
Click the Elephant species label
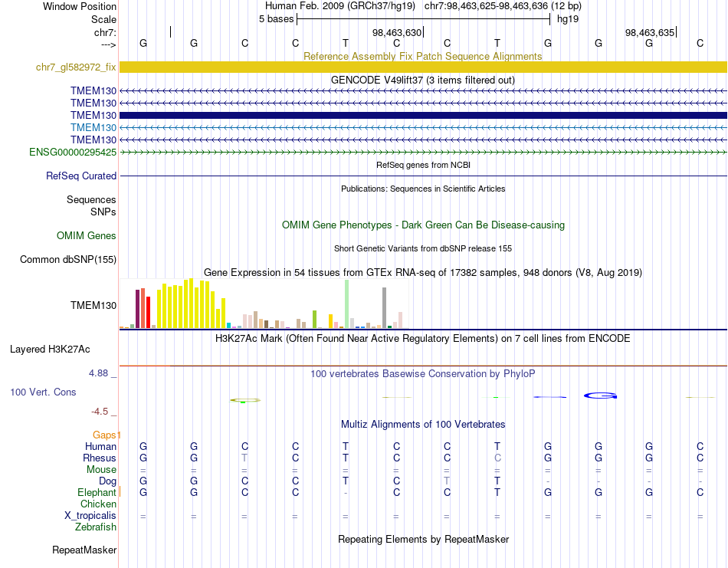(x=97, y=493)
